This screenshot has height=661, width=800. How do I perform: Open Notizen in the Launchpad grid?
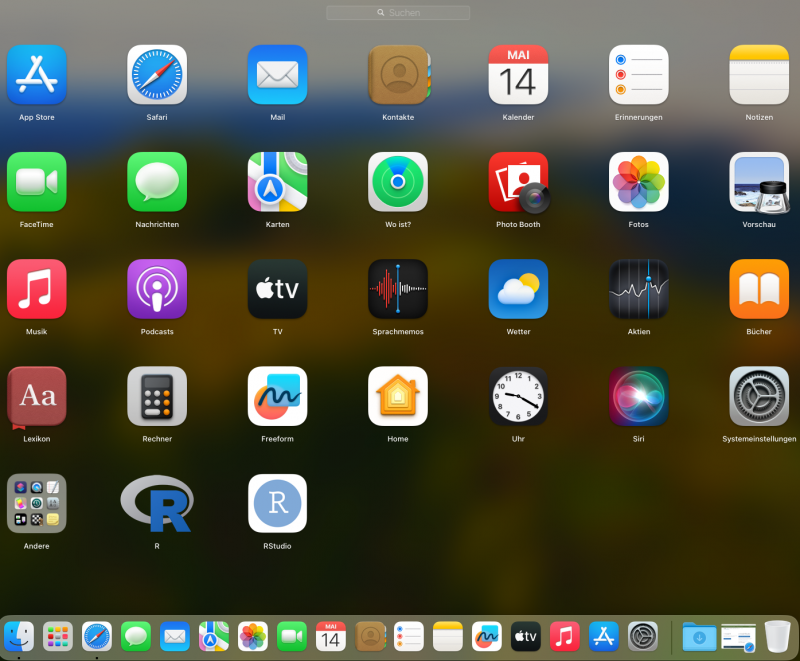(759, 75)
